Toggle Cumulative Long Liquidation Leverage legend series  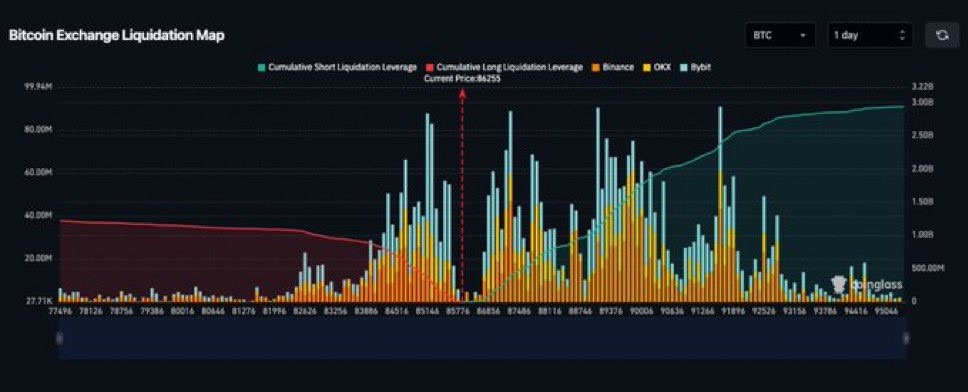tap(504, 67)
